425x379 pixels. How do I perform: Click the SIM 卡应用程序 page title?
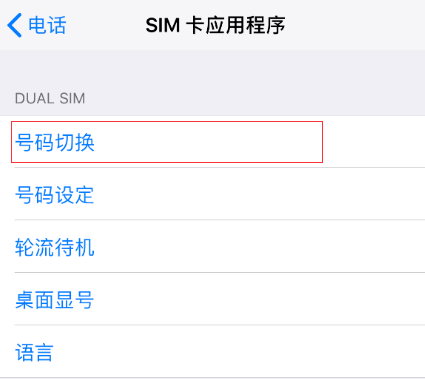pos(215,25)
